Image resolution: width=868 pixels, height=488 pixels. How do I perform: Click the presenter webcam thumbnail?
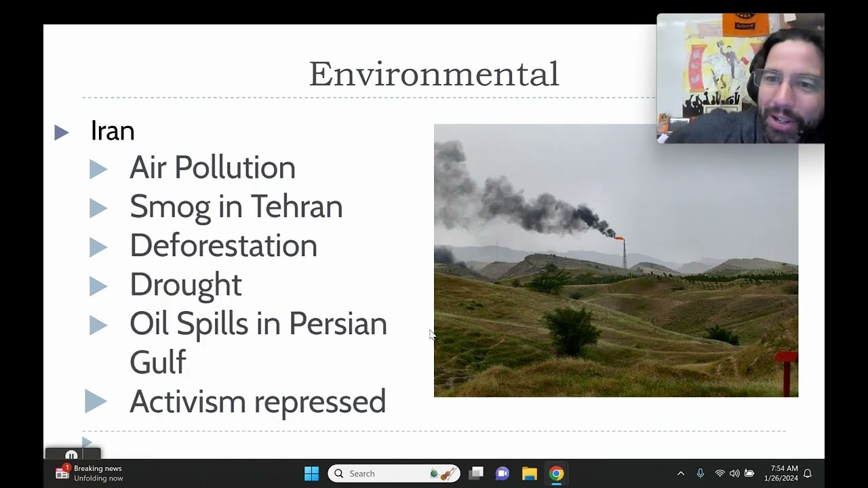pos(741,79)
